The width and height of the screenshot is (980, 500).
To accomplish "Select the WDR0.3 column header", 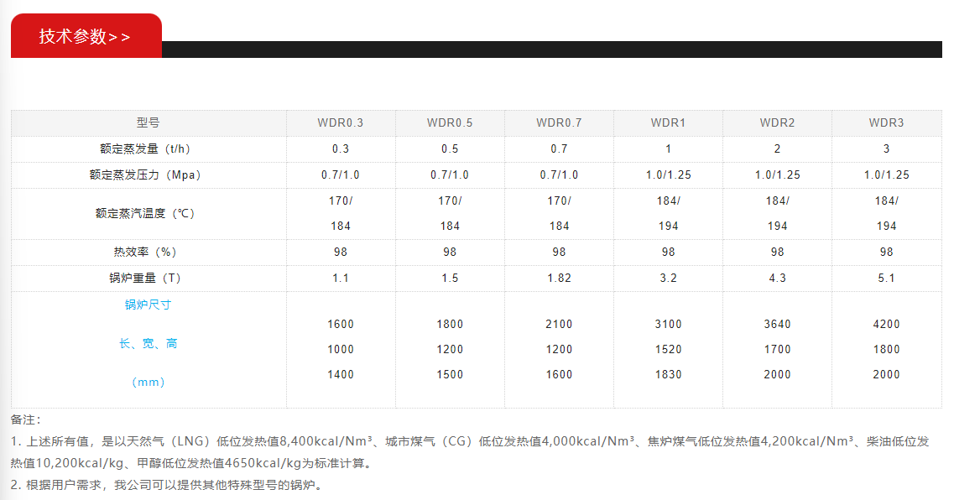I will point(341,122).
